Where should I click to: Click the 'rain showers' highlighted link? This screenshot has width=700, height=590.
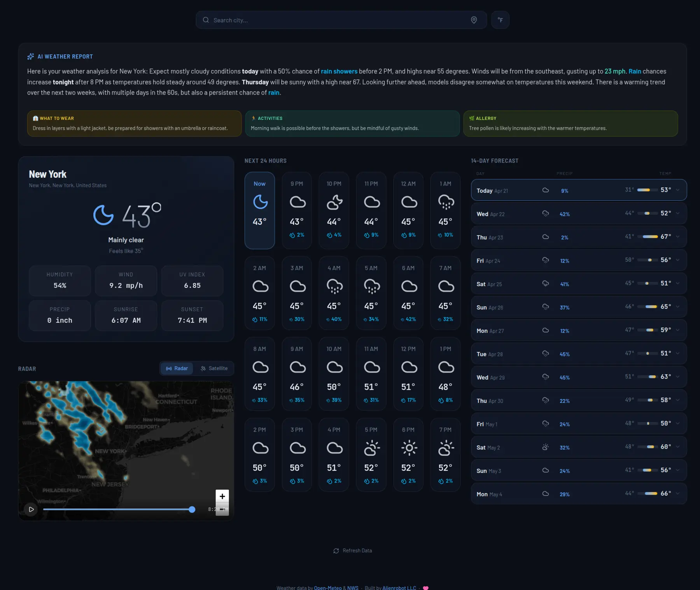(x=339, y=71)
